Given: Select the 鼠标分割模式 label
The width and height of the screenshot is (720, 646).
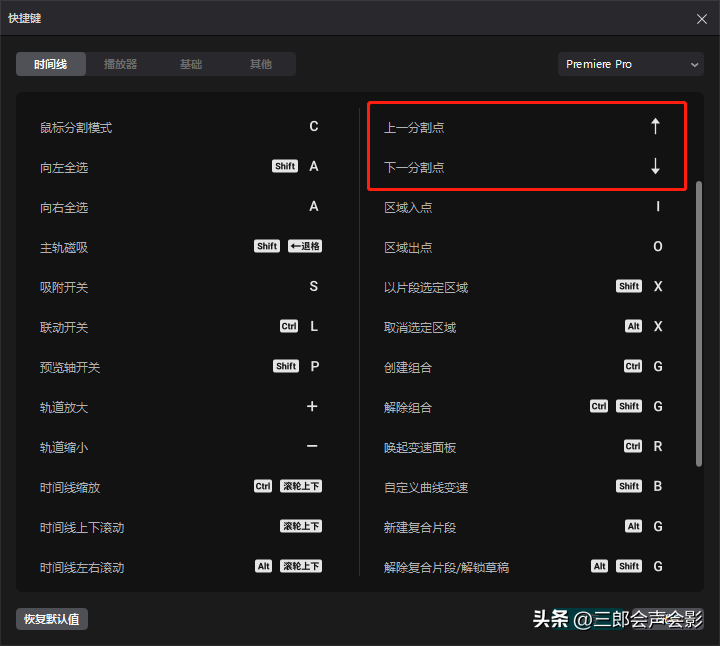Looking at the screenshot, I should (x=76, y=128).
